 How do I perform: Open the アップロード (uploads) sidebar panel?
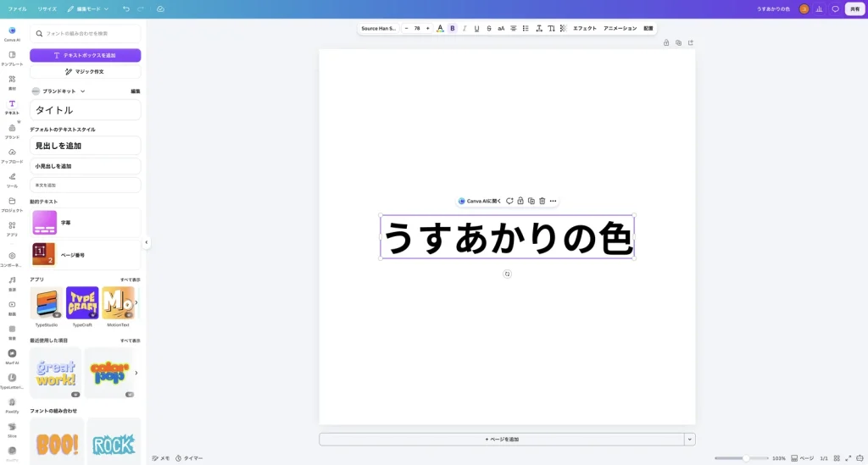coord(12,155)
